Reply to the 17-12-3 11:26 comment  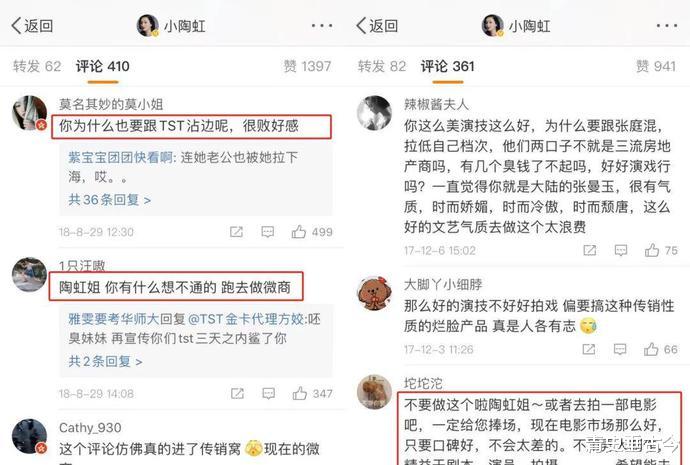pyautogui.click(x=620, y=349)
